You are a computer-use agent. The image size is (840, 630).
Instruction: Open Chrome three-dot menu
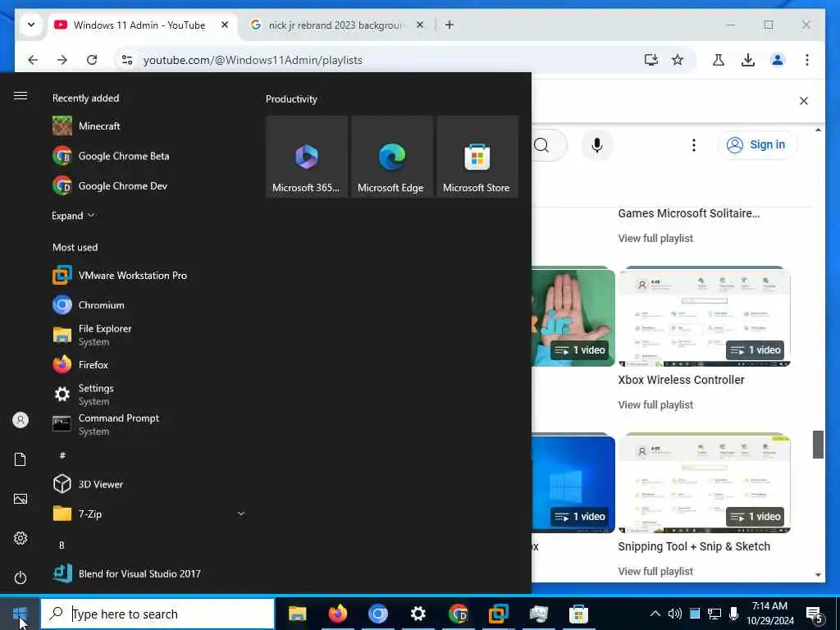(807, 60)
